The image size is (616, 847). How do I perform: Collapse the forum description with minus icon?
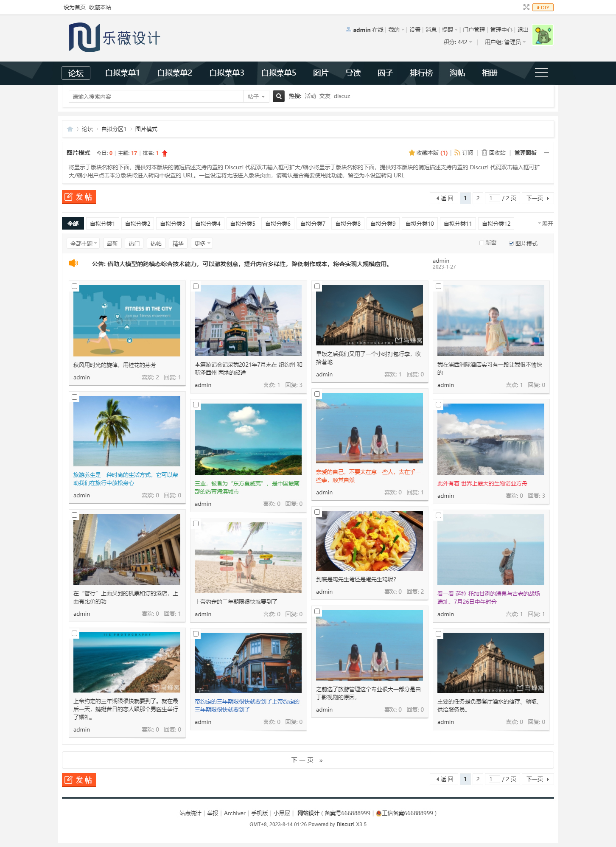pyautogui.click(x=546, y=153)
